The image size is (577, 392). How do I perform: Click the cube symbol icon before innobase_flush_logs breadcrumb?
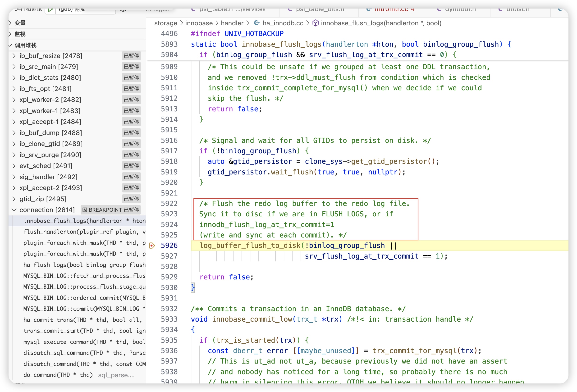pyautogui.click(x=315, y=23)
